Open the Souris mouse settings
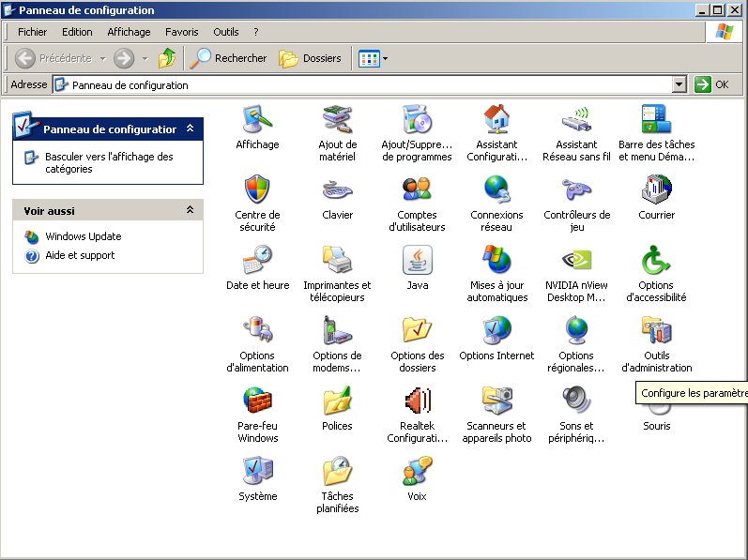Viewport: 748px width, 560px height. (656, 425)
